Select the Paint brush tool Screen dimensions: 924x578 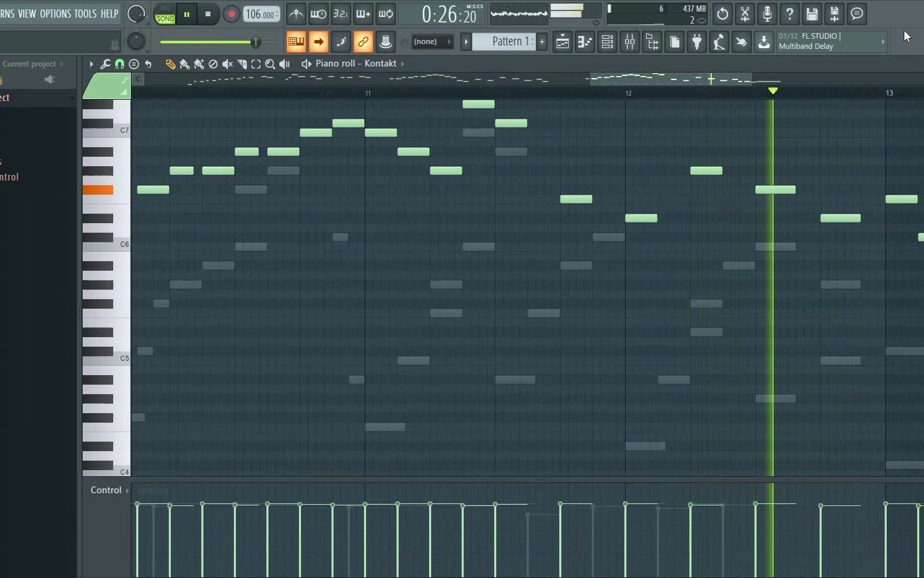click(184, 64)
